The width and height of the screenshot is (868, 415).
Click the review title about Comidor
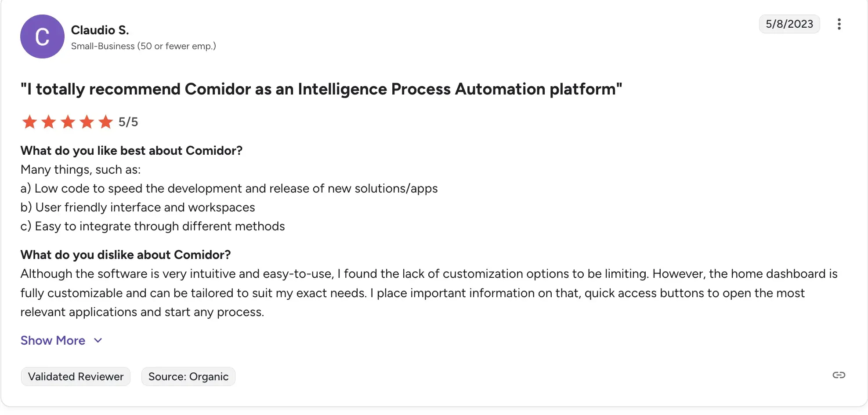point(322,89)
